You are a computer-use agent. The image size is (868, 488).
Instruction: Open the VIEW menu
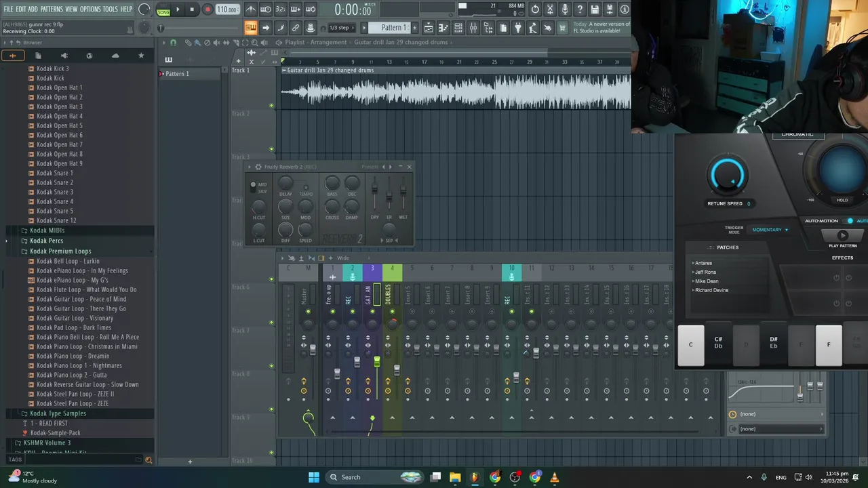tap(71, 9)
